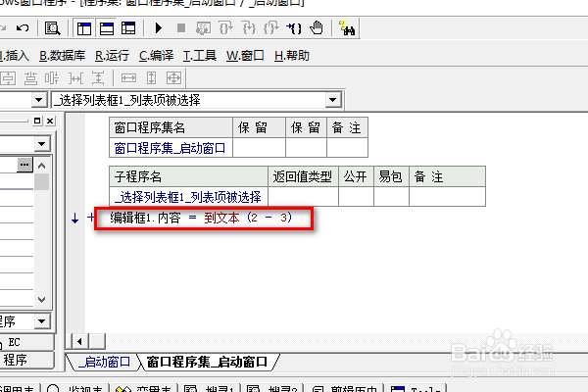Open the C.编译 menu
Image resolution: width=588 pixels, height=392 pixels.
(x=156, y=56)
